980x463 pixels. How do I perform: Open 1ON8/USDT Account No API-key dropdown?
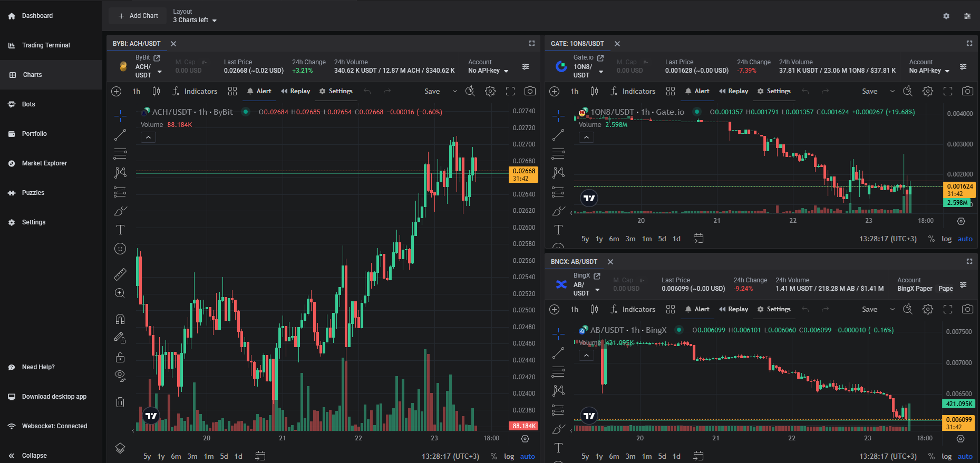929,71
